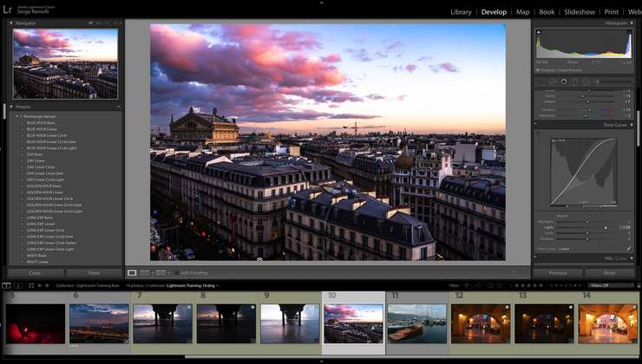Switch to the Book module

(547, 12)
